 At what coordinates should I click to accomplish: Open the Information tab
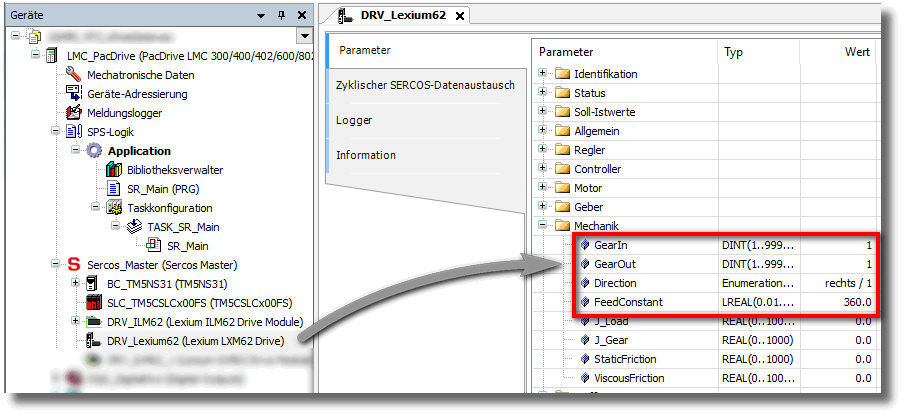point(365,155)
